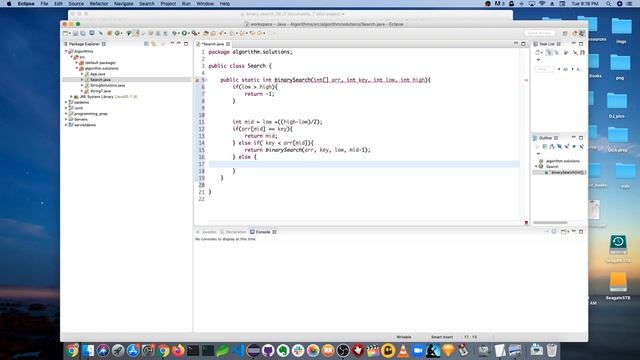The width and height of the screenshot is (640, 360).
Task: Click Spotlight search icon in macOS menu bar
Action: (x=608, y=4)
